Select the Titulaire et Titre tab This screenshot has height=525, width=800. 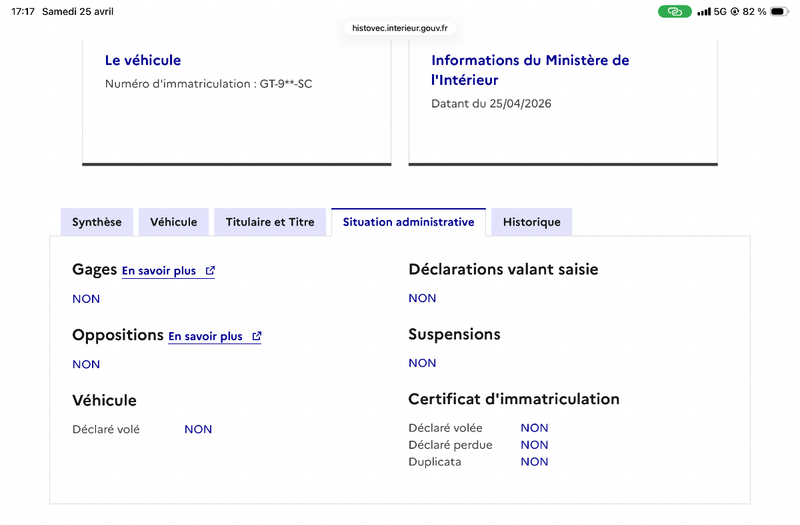(x=270, y=222)
